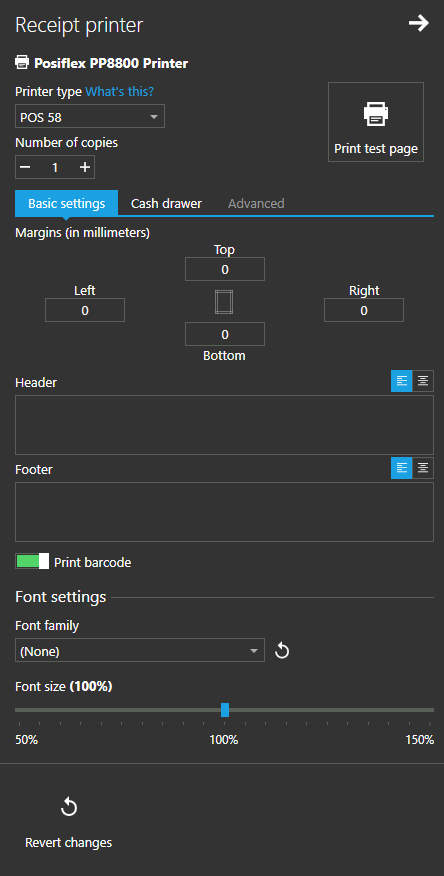Set Footer alignment to center

[423, 468]
